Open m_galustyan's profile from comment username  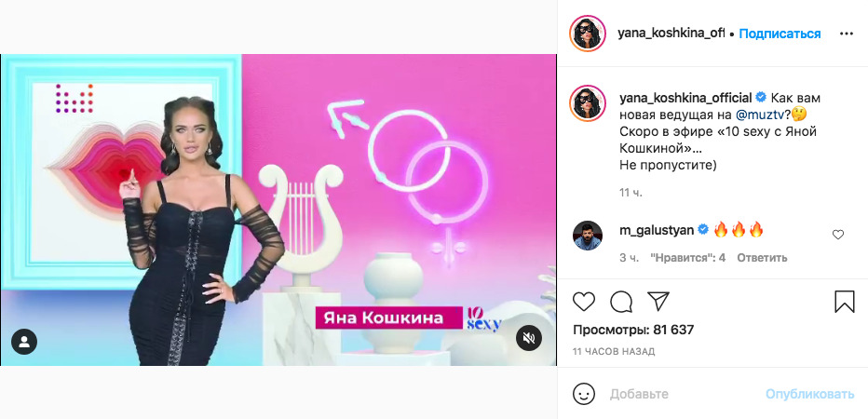[x=658, y=230]
